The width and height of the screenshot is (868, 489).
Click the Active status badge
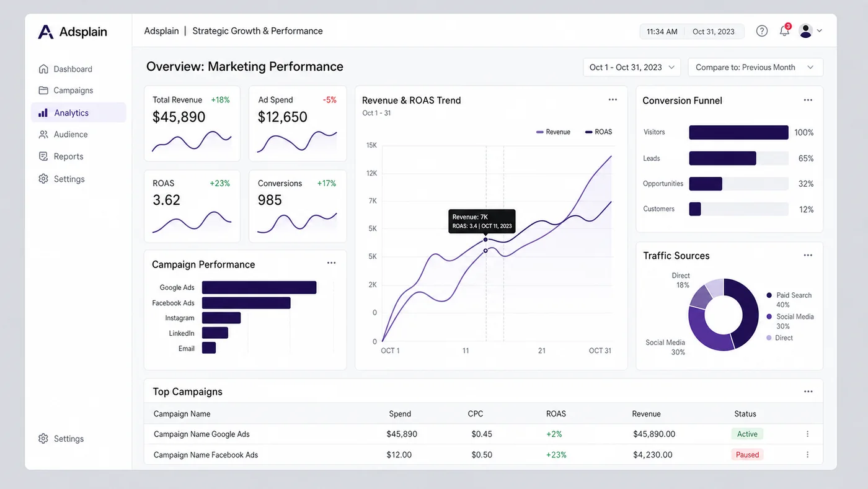[x=747, y=434]
